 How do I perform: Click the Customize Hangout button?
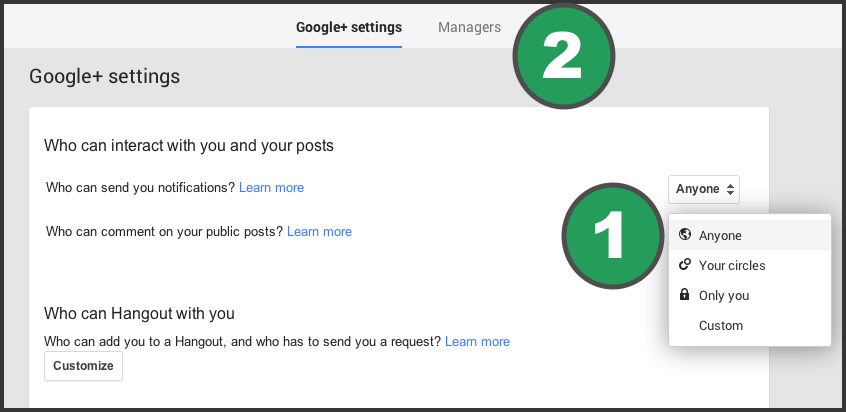point(84,366)
